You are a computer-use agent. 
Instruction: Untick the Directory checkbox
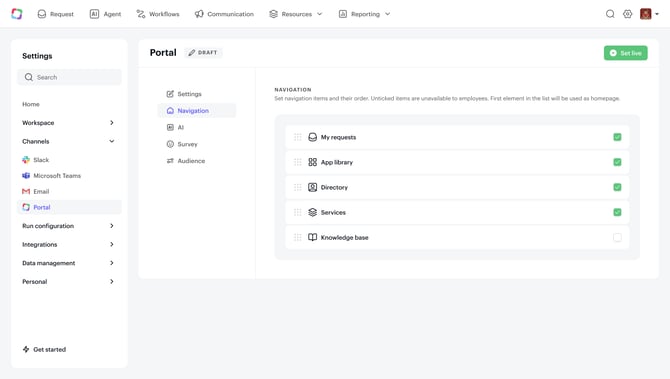tap(617, 187)
